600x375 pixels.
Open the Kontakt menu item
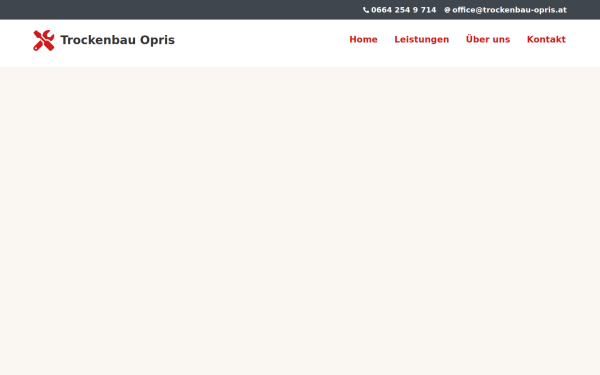point(546,39)
